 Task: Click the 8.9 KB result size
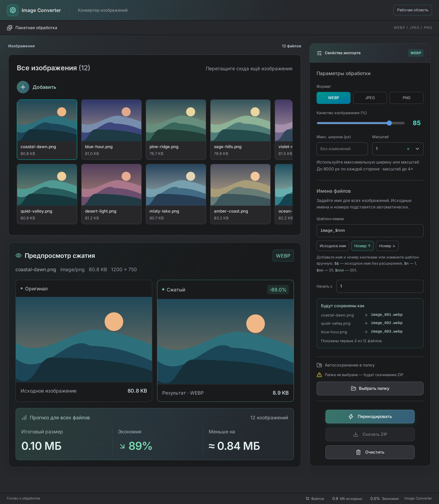click(x=281, y=393)
